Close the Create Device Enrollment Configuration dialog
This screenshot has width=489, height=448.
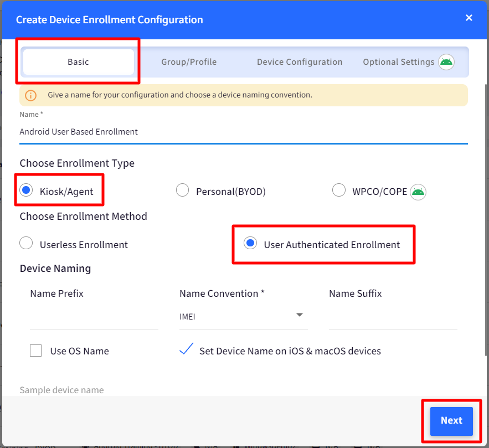tap(469, 18)
